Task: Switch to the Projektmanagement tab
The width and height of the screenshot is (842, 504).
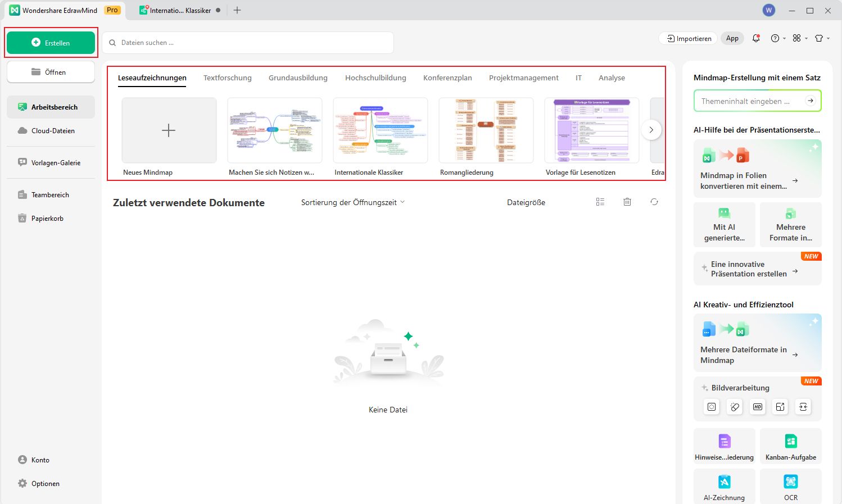Action: coord(523,78)
